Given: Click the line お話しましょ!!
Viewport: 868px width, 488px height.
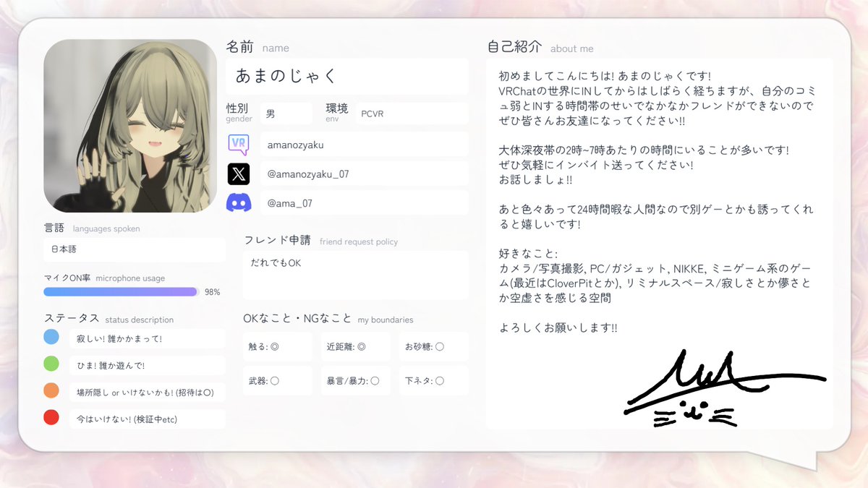Looking at the screenshot, I should (x=536, y=180).
